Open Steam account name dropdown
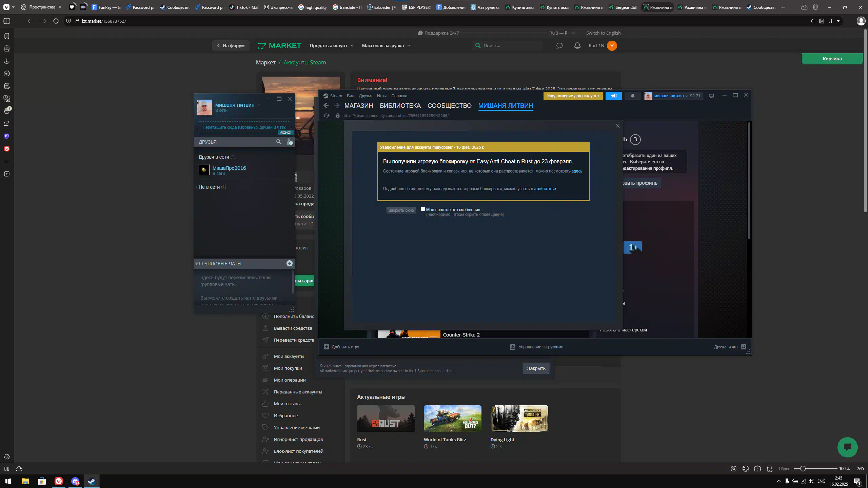Screen dimensions: 868x488 pyautogui.click(x=671, y=96)
